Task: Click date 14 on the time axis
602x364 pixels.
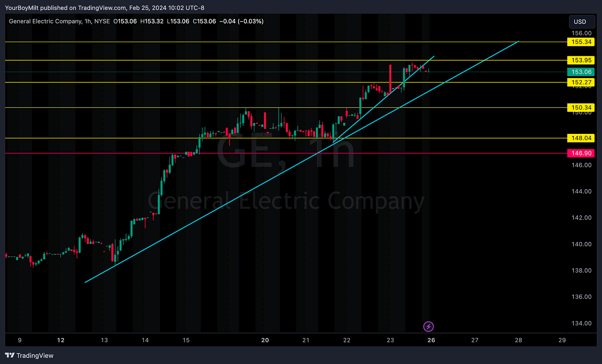Action: click(145, 340)
